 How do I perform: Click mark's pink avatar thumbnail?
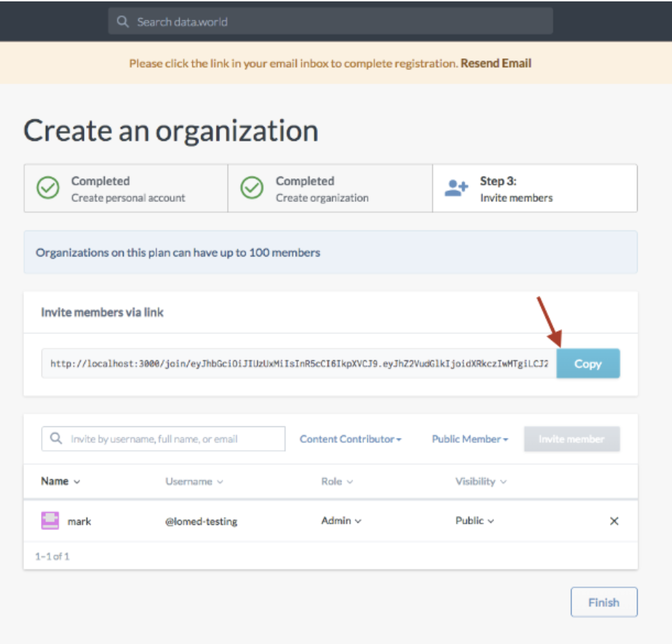(x=50, y=520)
